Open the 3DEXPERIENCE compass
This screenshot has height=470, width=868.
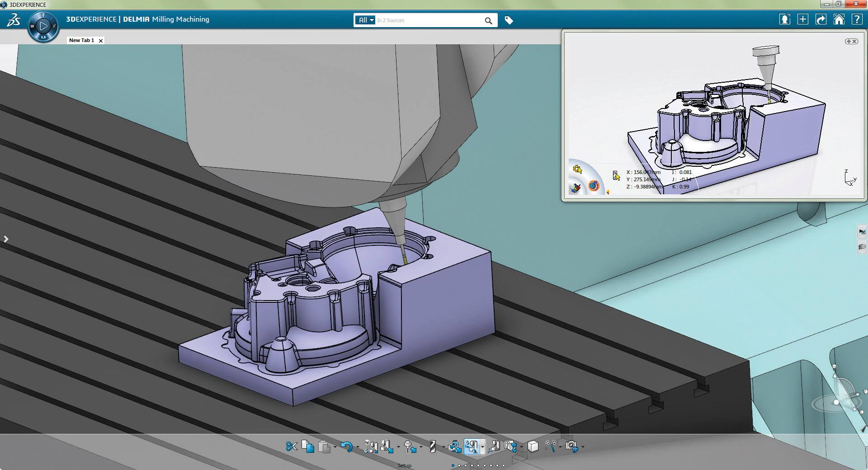click(43, 26)
